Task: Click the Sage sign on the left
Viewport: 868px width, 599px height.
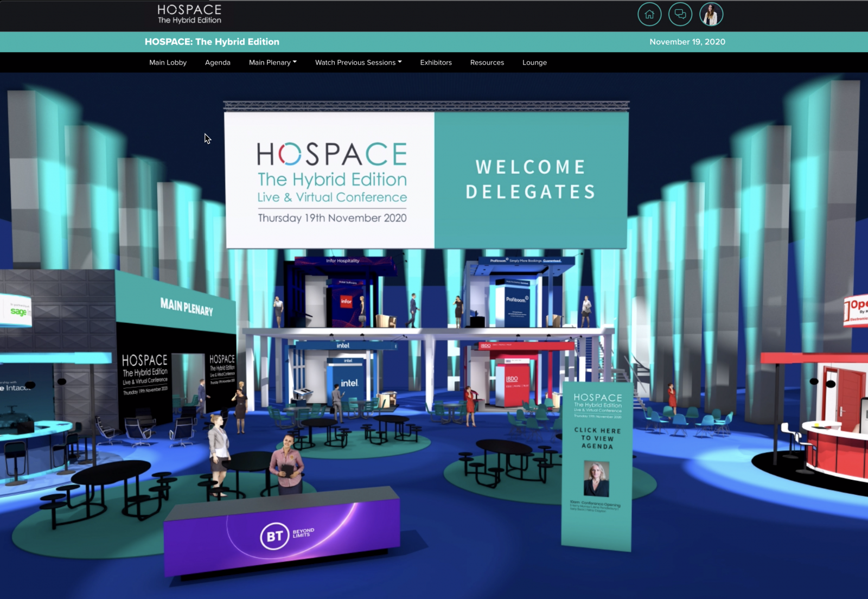Action: click(x=16, y=310)
